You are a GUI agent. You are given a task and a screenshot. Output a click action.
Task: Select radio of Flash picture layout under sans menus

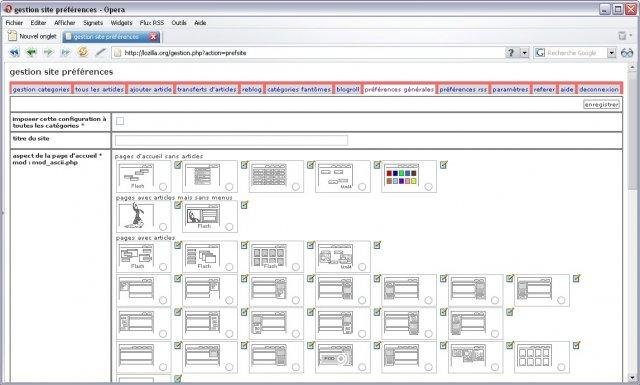click(x=229, y=227)
